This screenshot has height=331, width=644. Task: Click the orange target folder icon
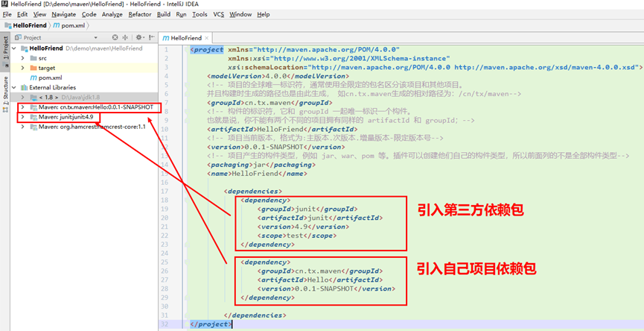tap(34, 68)
